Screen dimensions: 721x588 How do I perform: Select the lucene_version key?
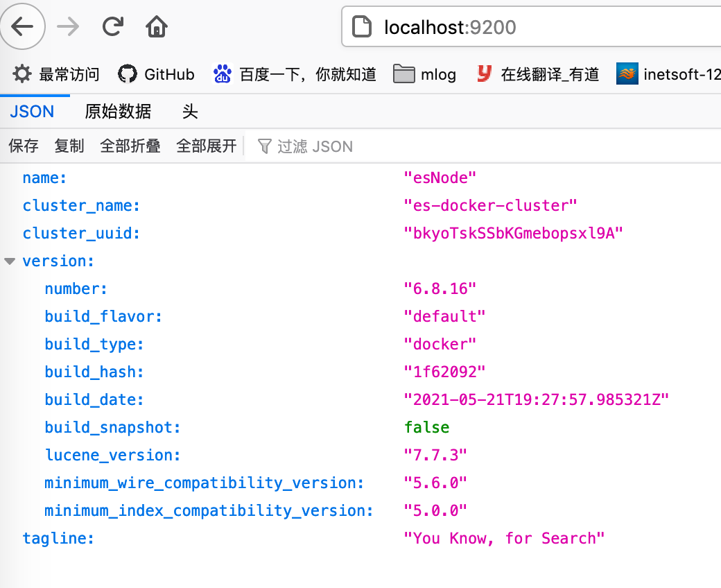[x=112, y=455]
